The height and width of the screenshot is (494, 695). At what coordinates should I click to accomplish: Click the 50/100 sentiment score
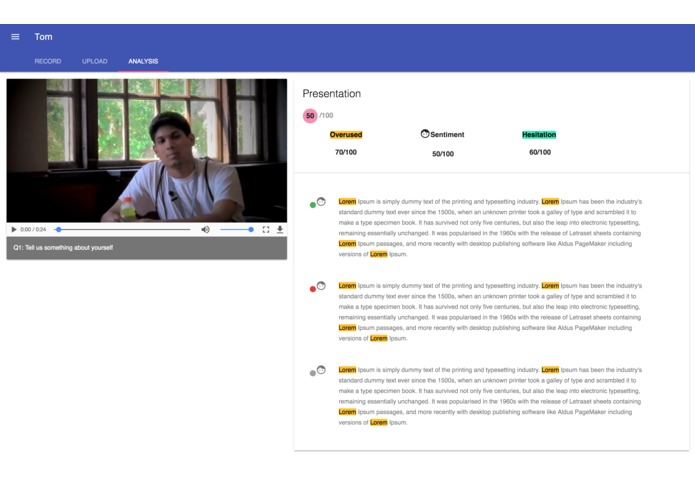coord(443,154)
